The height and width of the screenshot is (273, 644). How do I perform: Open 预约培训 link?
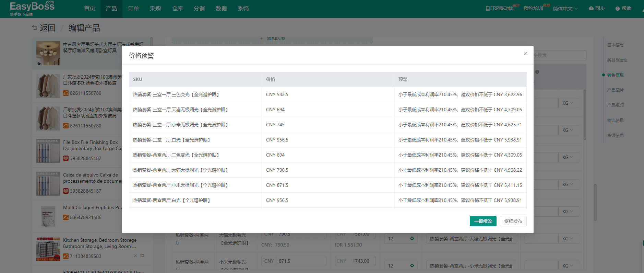coord(533,8)
